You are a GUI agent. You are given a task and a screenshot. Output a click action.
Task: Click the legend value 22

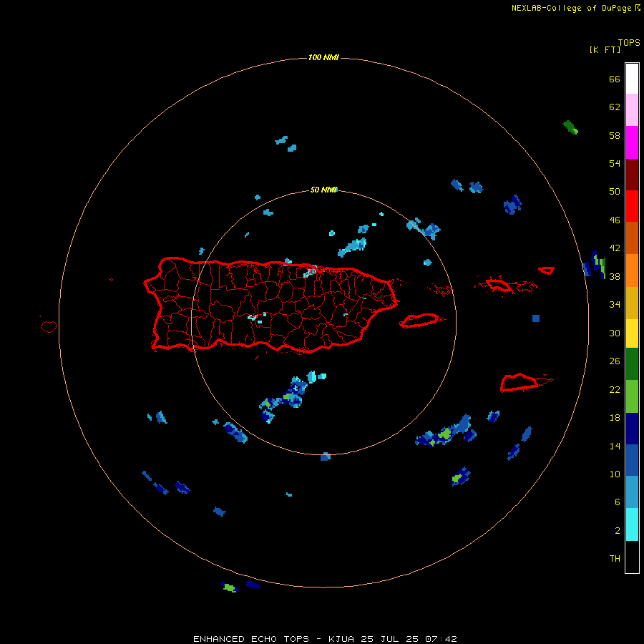(615, 389)
